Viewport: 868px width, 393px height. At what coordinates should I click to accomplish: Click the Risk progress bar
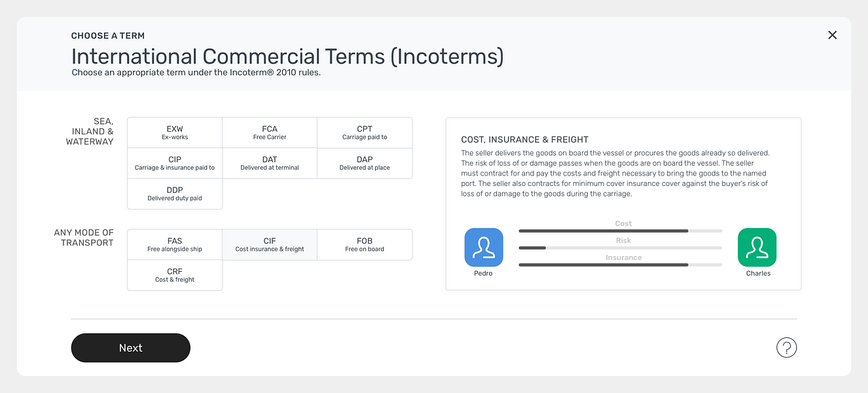(x=620, y=248)
